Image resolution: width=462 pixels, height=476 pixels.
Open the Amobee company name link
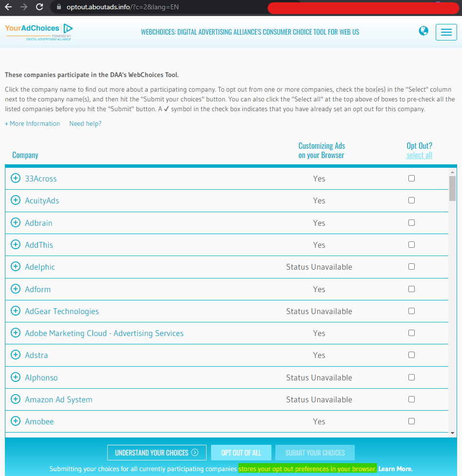(x=39, y=421)
